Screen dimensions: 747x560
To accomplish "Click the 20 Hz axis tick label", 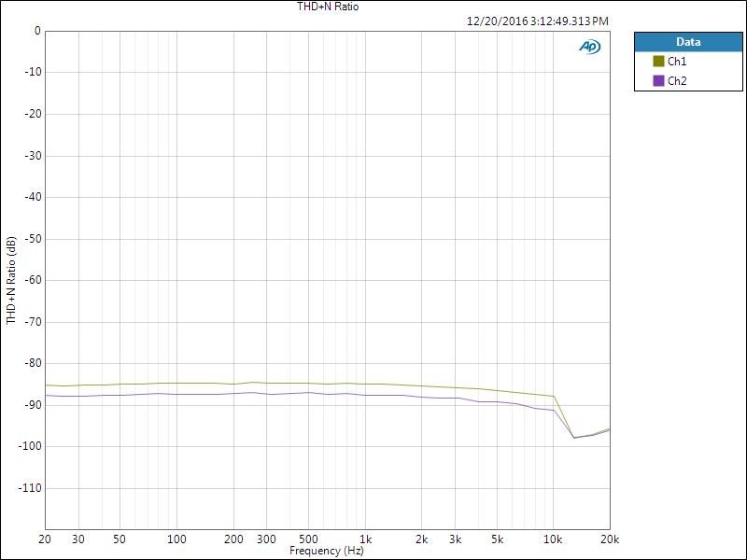I will point(45,539).
